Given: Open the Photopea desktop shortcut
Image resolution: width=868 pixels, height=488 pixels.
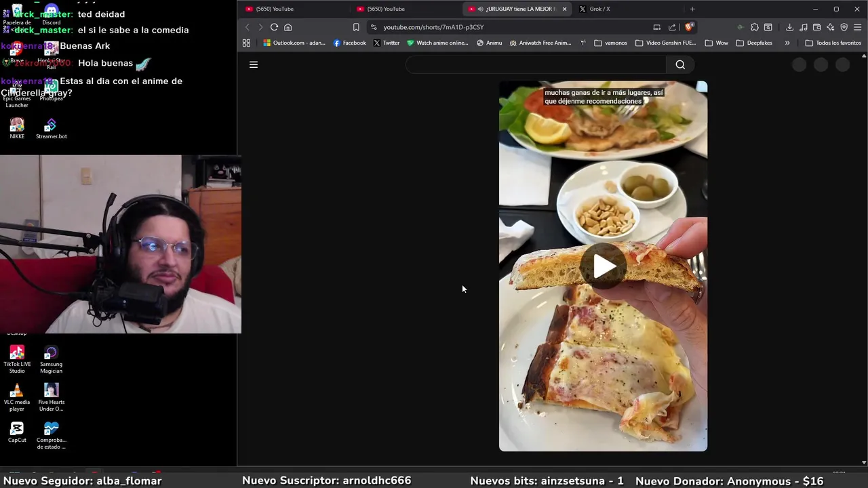Looking at the screenshot, I should tap(52, 90).
